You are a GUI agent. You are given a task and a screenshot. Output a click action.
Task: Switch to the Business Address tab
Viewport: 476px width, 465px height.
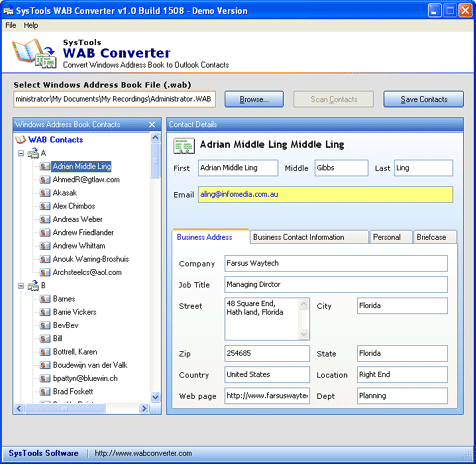click(210, 237)
